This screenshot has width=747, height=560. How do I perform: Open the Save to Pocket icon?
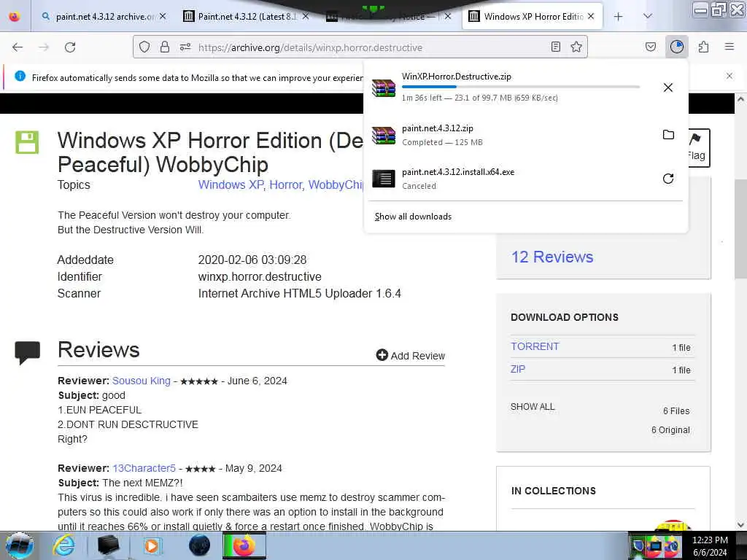(650, 47)
